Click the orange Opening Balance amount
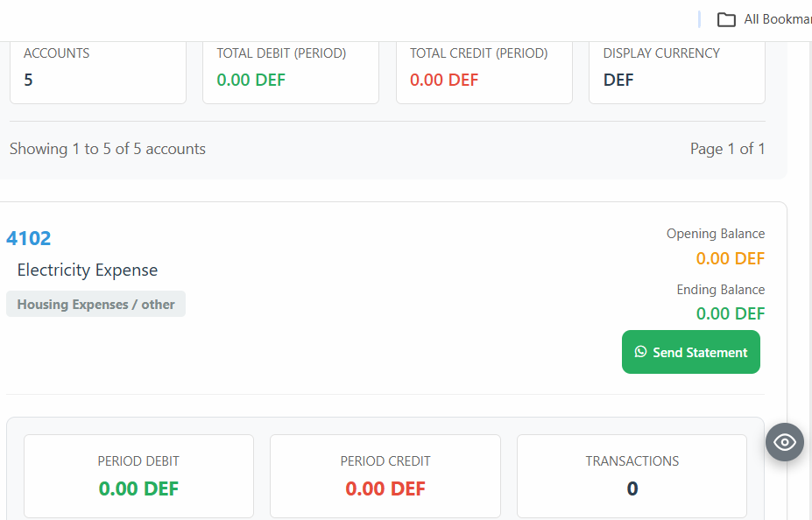The image size is (812, 520). click(x=731, y=258)
